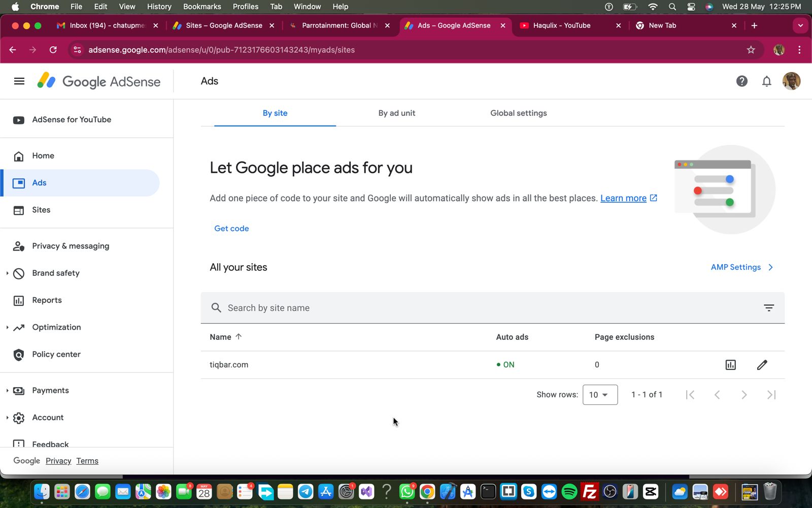Viewport: 812px width, 508px height.
Task: Open the notifications bell
Action: (766, 81)
